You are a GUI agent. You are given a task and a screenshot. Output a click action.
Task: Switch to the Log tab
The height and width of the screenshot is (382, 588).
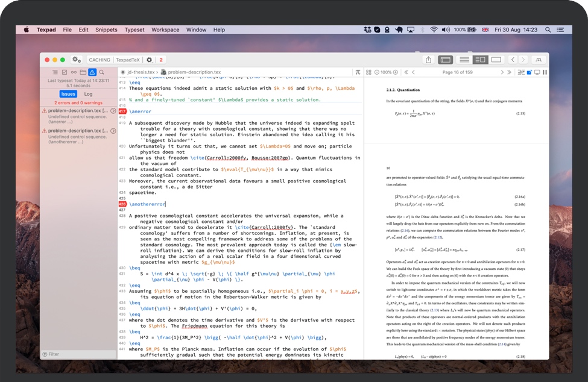[88, 94]
